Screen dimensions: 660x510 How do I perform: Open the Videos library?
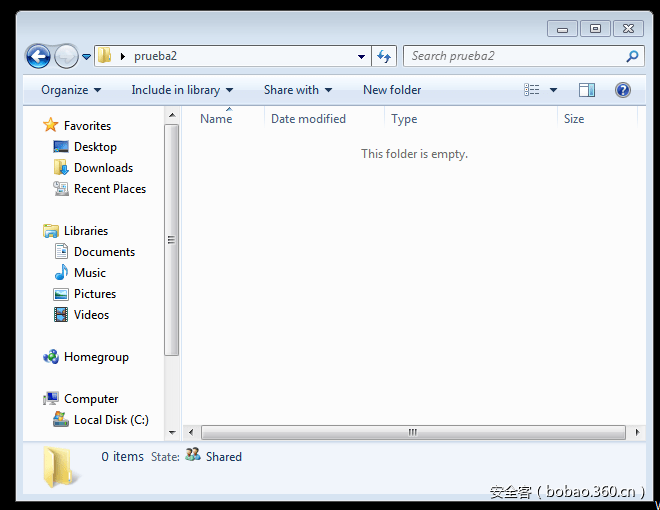pos(91,315)
